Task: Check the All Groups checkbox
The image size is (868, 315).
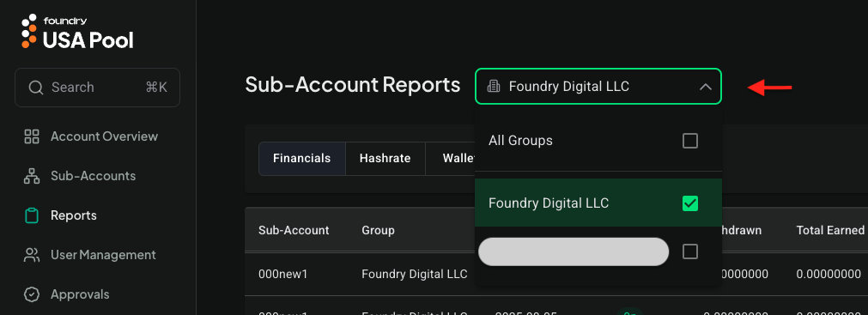Action: [689, 141]
